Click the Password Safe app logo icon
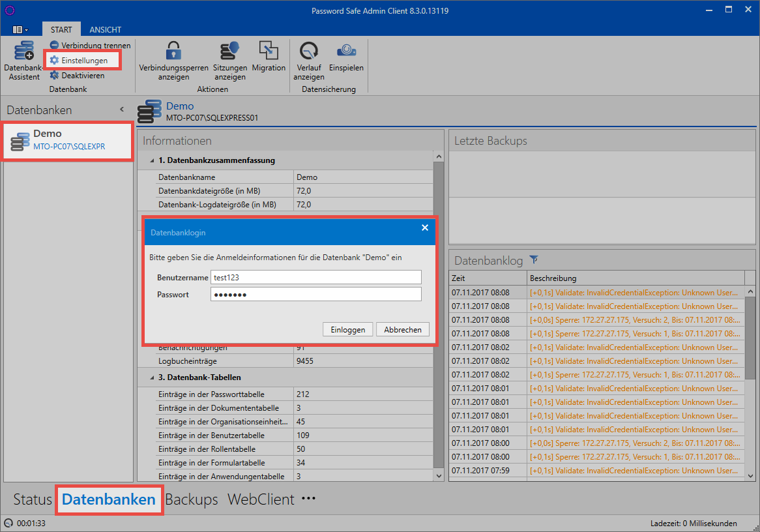This screenshot has height=532, width=760. pyautogui.click(x=10, y=10)
